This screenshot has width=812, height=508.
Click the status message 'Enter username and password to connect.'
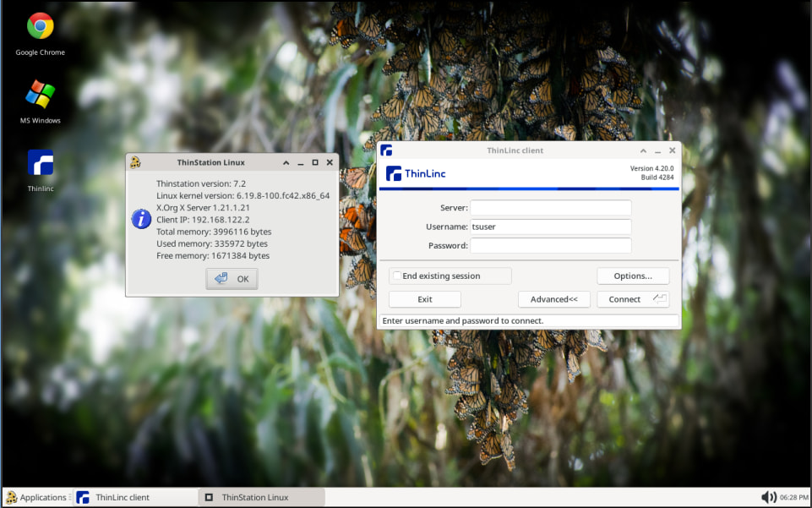462,321
